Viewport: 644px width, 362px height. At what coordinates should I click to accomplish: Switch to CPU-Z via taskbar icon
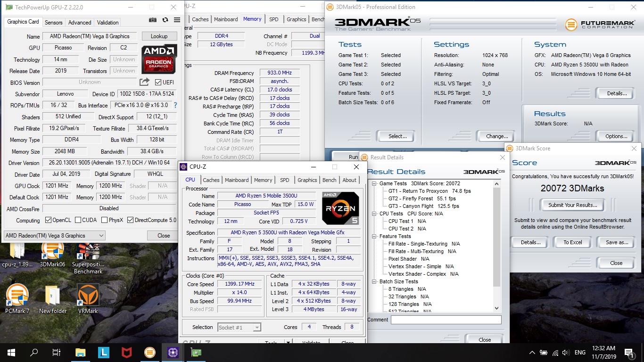[x=172, y=352]
